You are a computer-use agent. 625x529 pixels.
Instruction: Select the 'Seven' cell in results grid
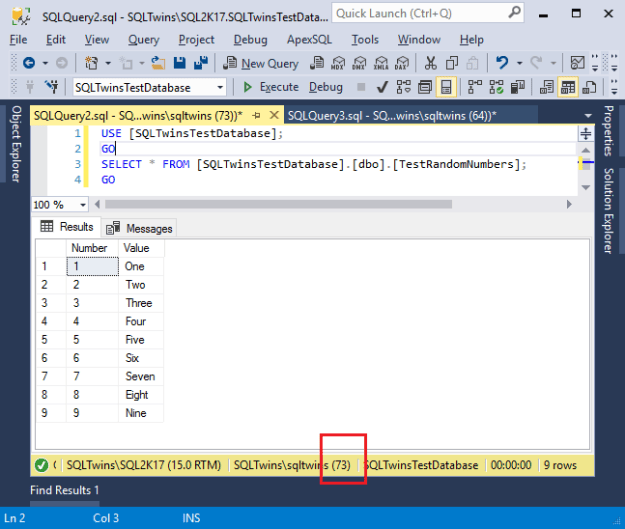click(x=141, y=376)
